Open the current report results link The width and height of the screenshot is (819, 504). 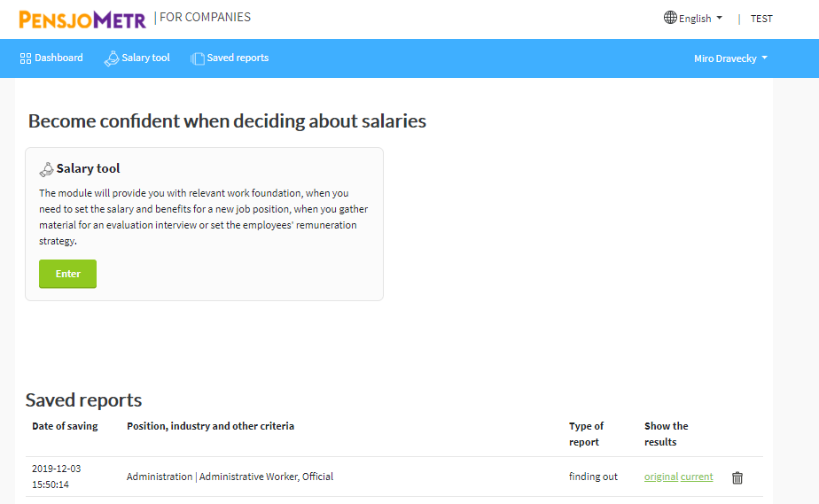point(697,477)
